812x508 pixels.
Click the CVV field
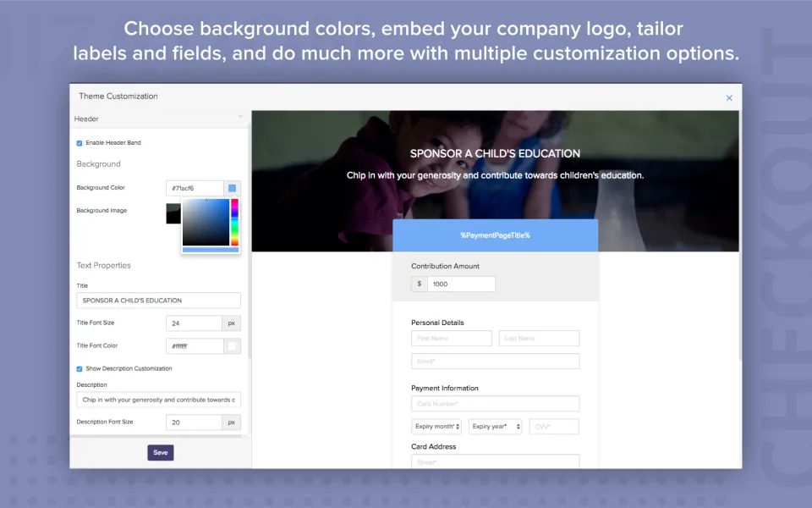(554, 427)
